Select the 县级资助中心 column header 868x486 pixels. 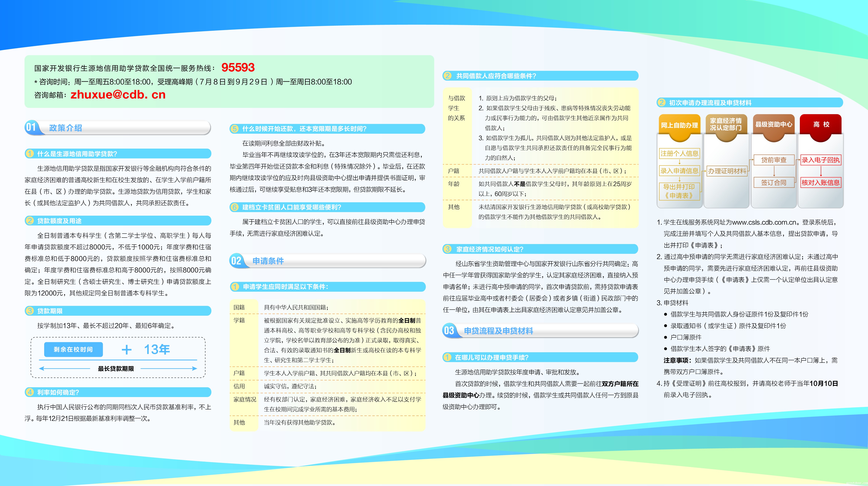point(774,124)
